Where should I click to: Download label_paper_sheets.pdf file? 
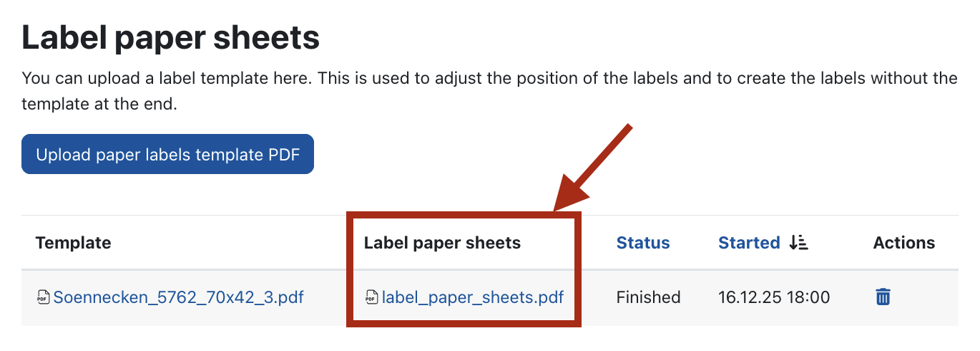click(x=472, y=297)
